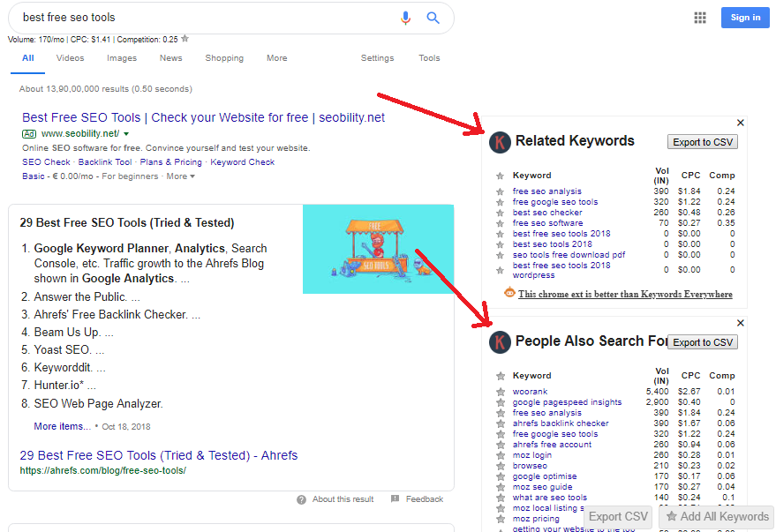This screenshot has width=776, height=532.
Task: Open the 'free seo analysis' link in People Also Search For
Action: coord(546,413)
